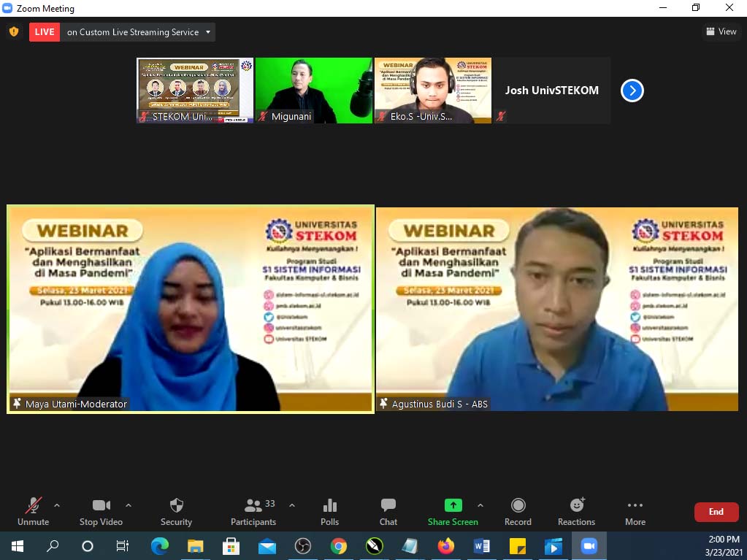
Task: Click the red LIVE indicator
Action: [45, 32]
